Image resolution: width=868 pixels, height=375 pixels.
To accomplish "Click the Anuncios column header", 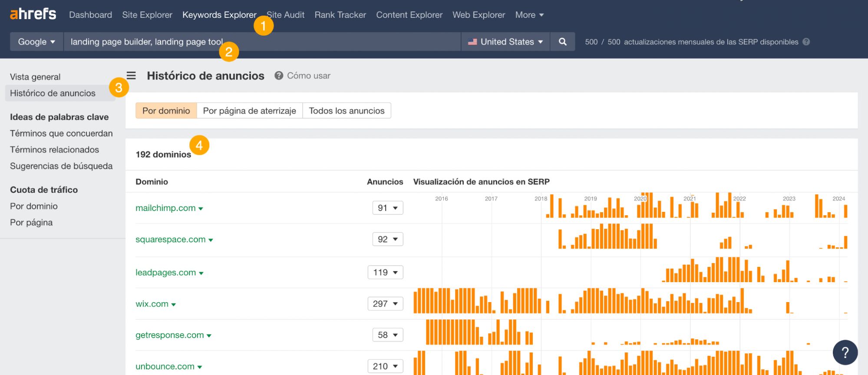I will pyautogui.click(x=385, y=182).
